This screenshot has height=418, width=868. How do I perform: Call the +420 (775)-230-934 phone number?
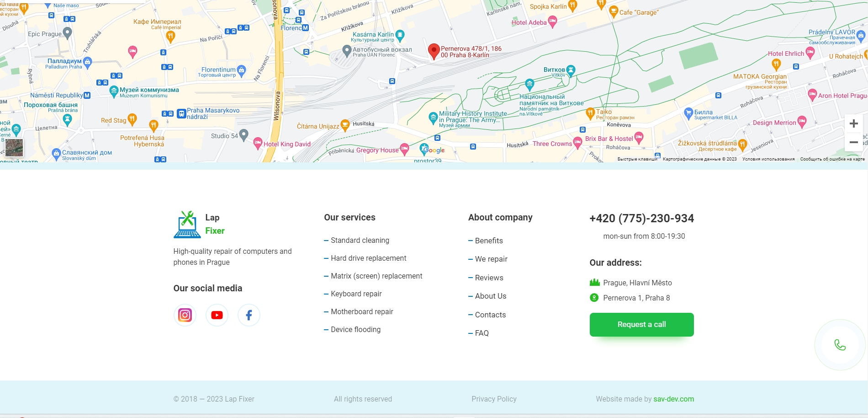641,219
